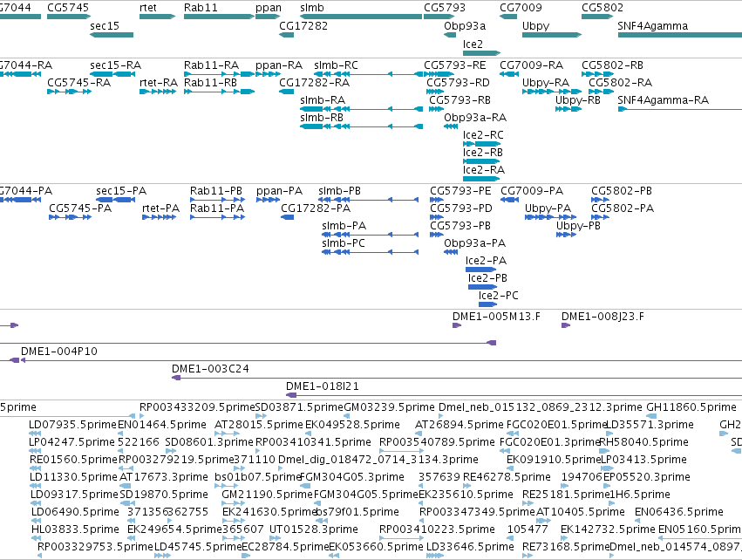Open the ppan-RA transcript label

point(279,65)
